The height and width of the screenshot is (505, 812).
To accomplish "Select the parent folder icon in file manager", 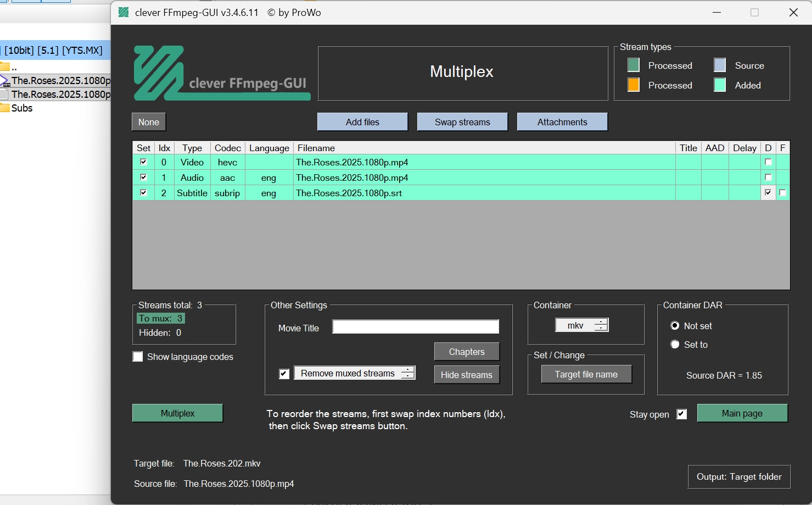I will (5, 68).
